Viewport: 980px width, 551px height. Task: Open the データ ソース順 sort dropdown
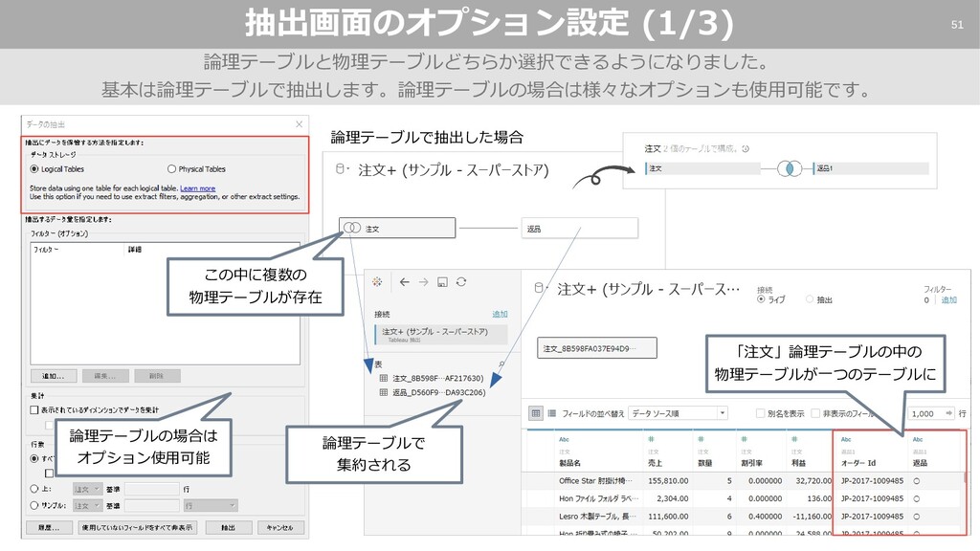click(679, 413)
